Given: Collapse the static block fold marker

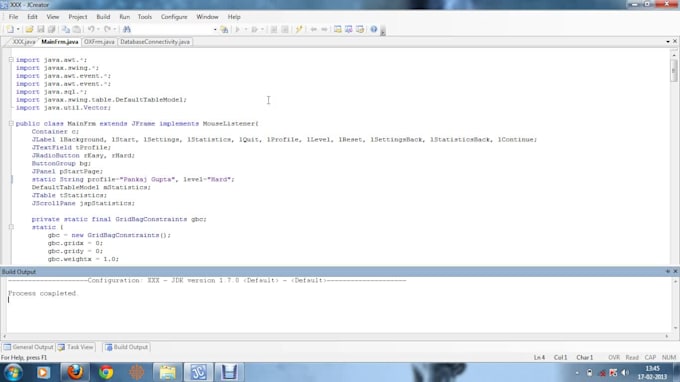Looking at the screenshot, I should pyautogui.click(x=11, y=227).
